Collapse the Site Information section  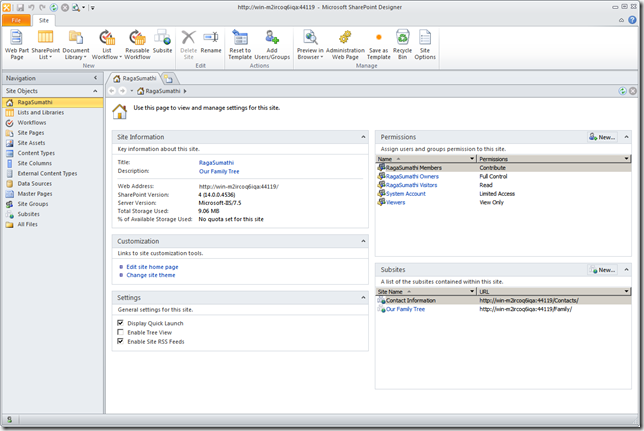click(363, 136)
